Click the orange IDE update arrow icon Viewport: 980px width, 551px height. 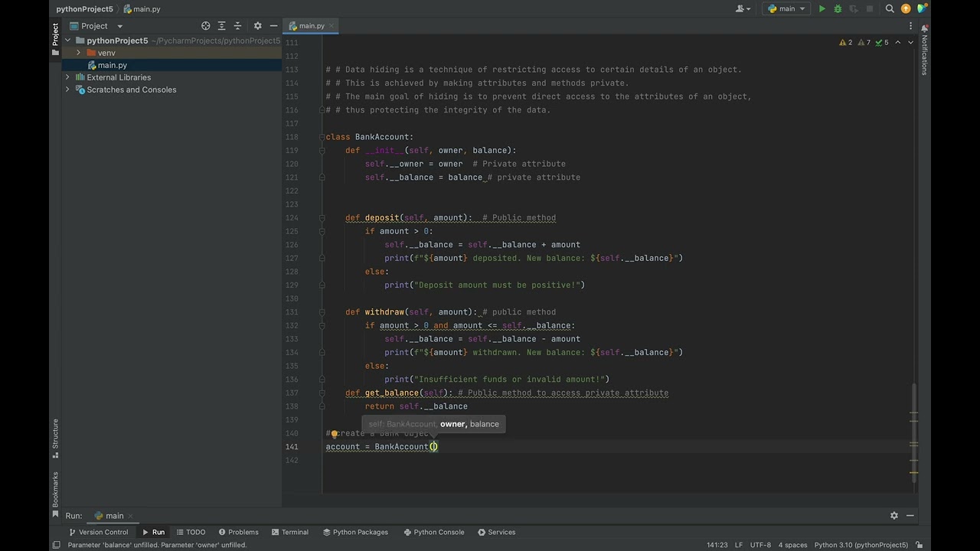[906, 9]
